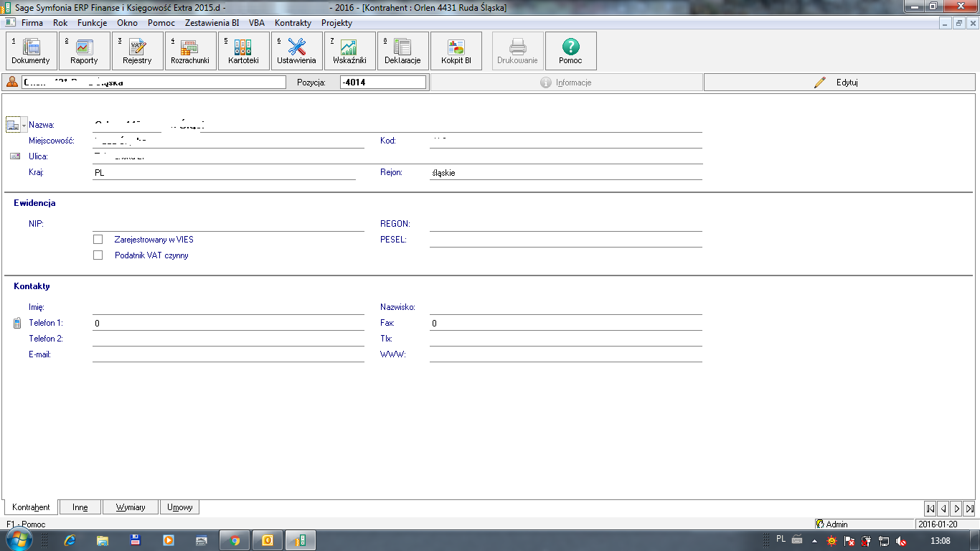Image resolution: width=980 pixels, height=551 pixels.
Task: Tick the Podatnik VAT czynny checkbox
Action: click(x=98, y=255)
